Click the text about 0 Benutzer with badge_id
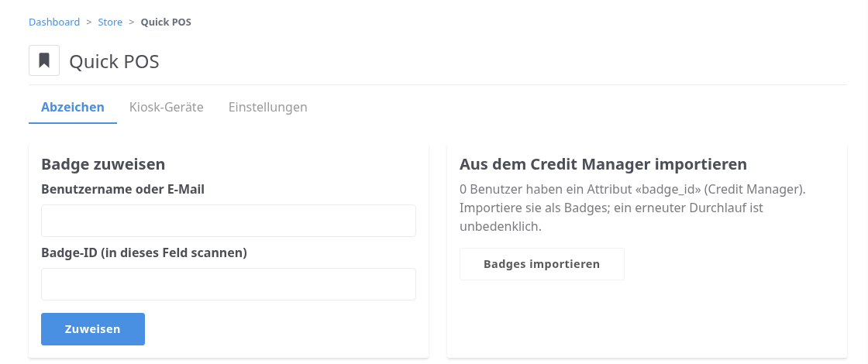This screenshot has height=364, width=868. (x=632, y=208)
